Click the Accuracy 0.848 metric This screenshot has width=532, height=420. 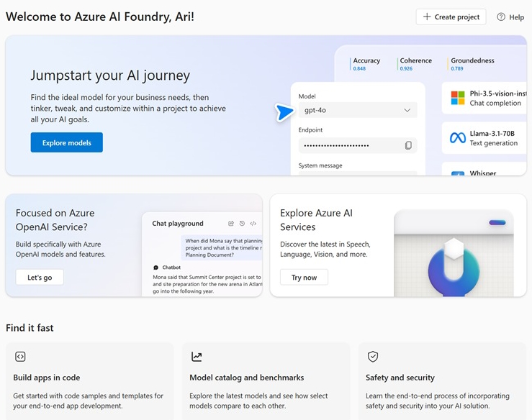tap(366, 64)
